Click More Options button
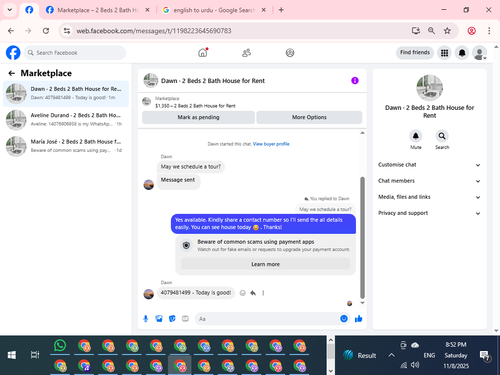 click(x=309, y=117)
